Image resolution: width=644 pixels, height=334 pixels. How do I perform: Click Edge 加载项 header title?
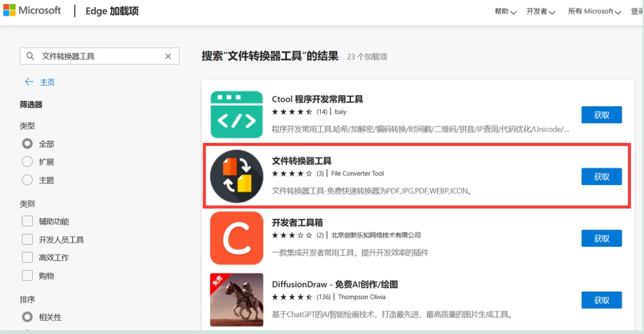pyautogui.click(x=112, y=11)
